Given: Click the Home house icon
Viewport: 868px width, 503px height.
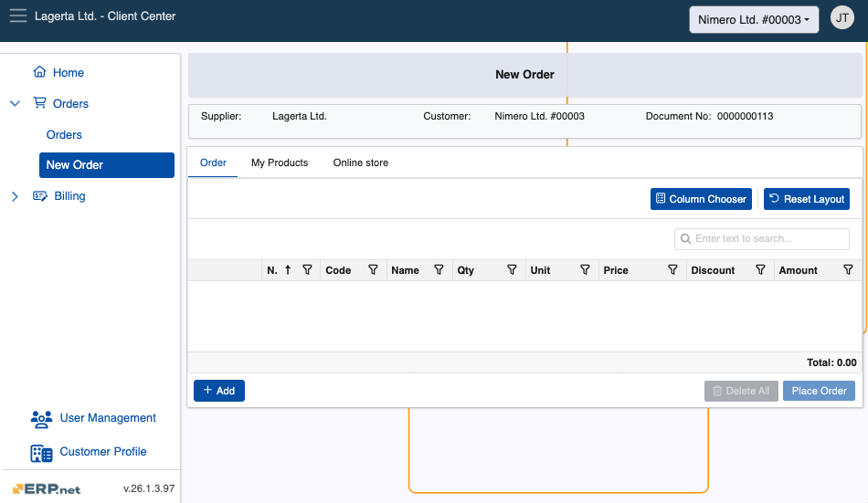Looking at the screenshot, I should point(40,72).
